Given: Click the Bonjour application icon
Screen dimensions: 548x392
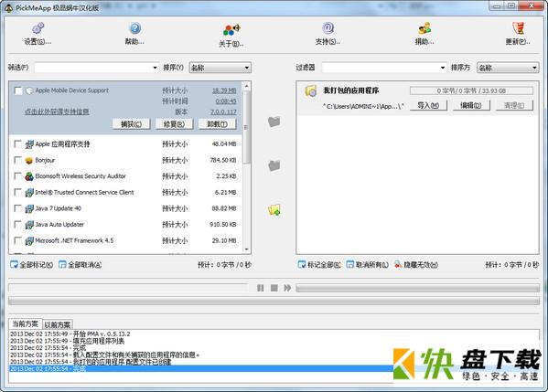Looking at the screenshot, I should pos(29,160).
